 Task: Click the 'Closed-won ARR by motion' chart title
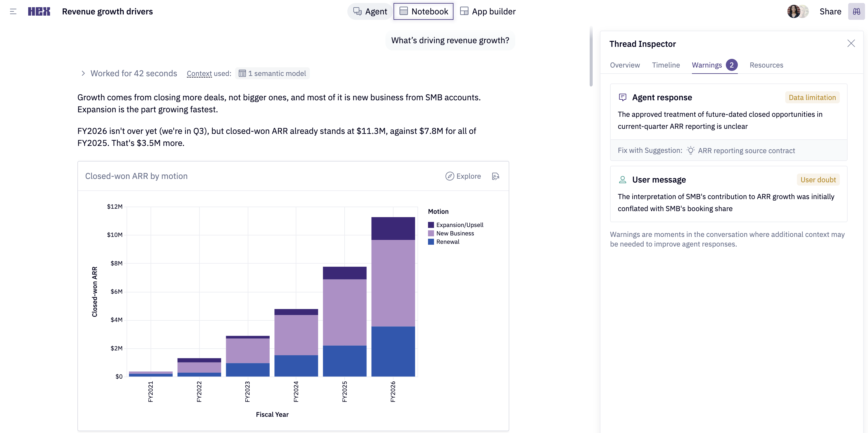[136, 176]
